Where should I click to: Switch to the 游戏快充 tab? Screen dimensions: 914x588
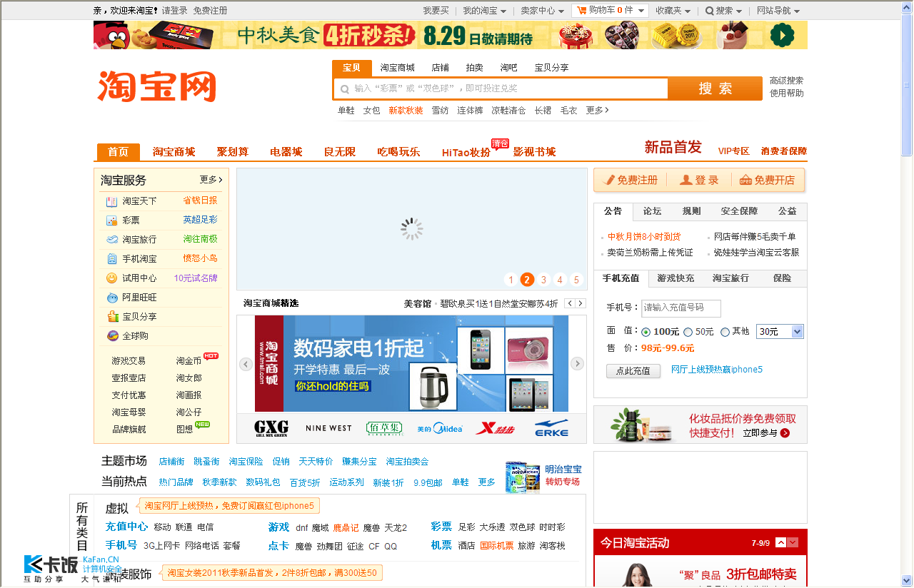676,278
